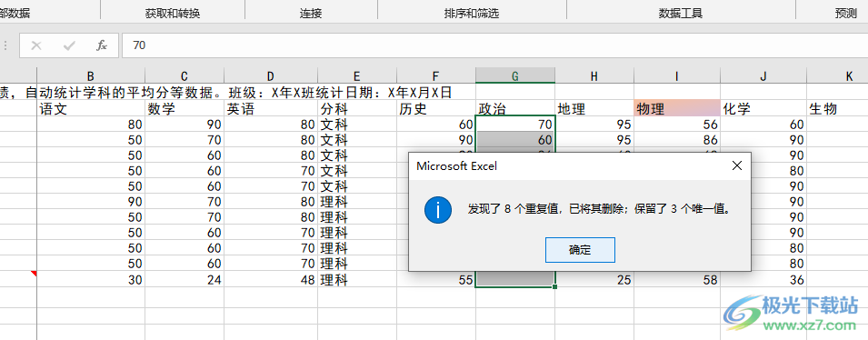Select the last-row 理科 cell in column E
The height and width of the screenshot is (340, 868).
[x=357, y=280]
